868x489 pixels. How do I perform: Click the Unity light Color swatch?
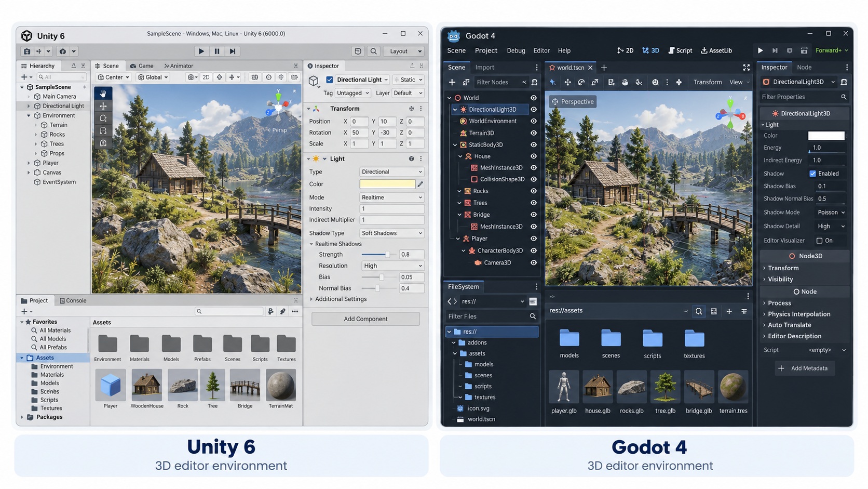pos(387,184)
